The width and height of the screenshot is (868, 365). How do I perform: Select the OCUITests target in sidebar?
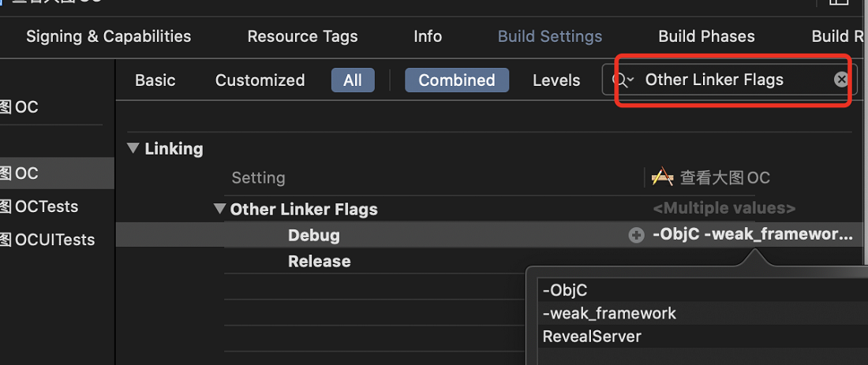coord(47,240)
